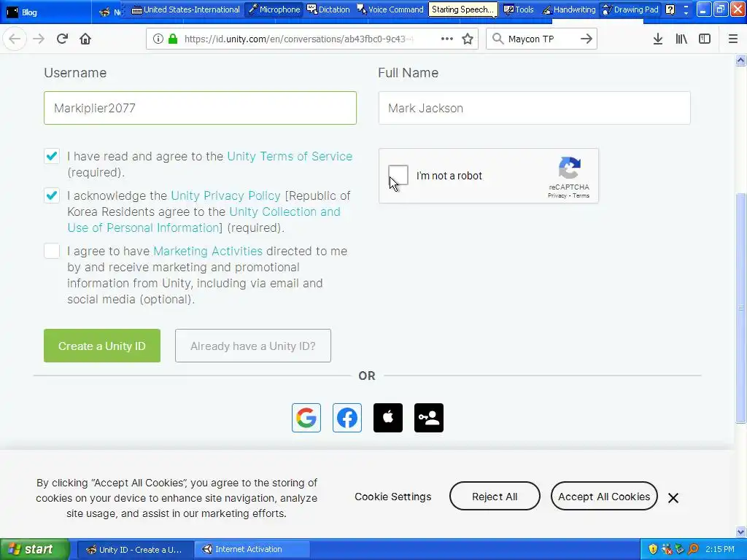This screenshot has height=560, width=747.
Task: Open Unity Collection and Use of Personal Information
Action: pos(204,219)
